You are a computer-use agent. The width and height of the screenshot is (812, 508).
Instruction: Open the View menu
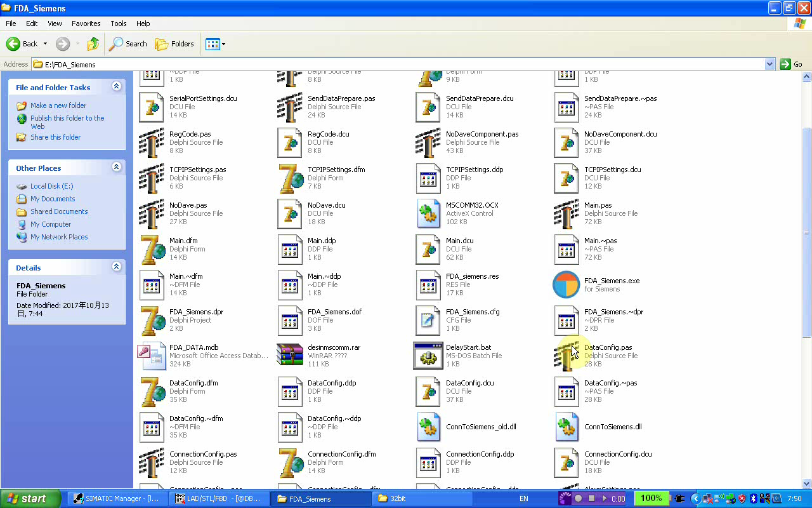[x=55, y=23]
